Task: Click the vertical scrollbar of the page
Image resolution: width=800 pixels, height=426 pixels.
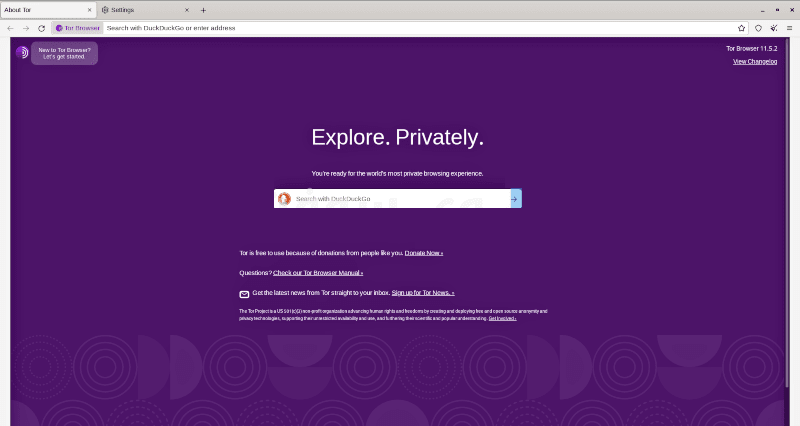Action: [x=787, y=212]
